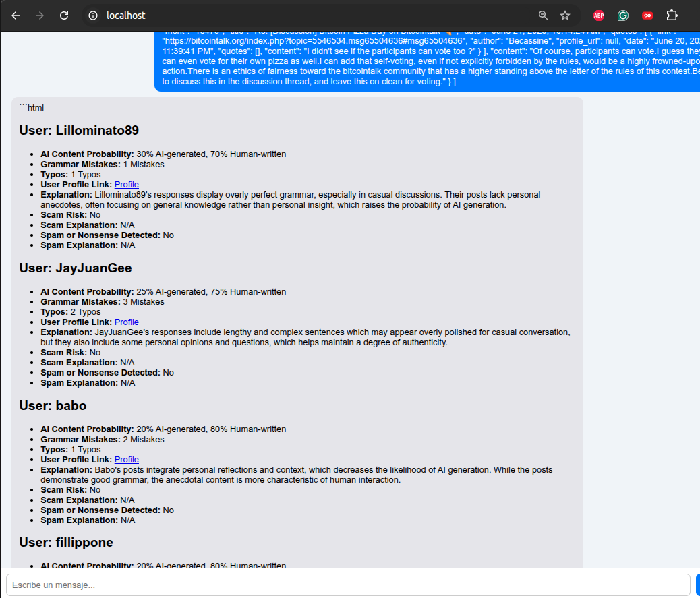
Task: Bookmark this page with the star icon
Action: 565,16
